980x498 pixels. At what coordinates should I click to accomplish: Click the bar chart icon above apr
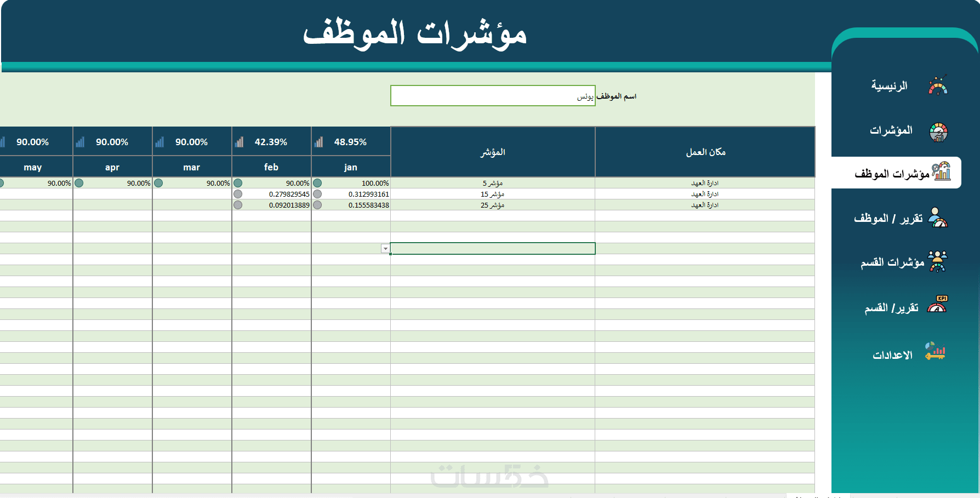(x=81, y=142)
